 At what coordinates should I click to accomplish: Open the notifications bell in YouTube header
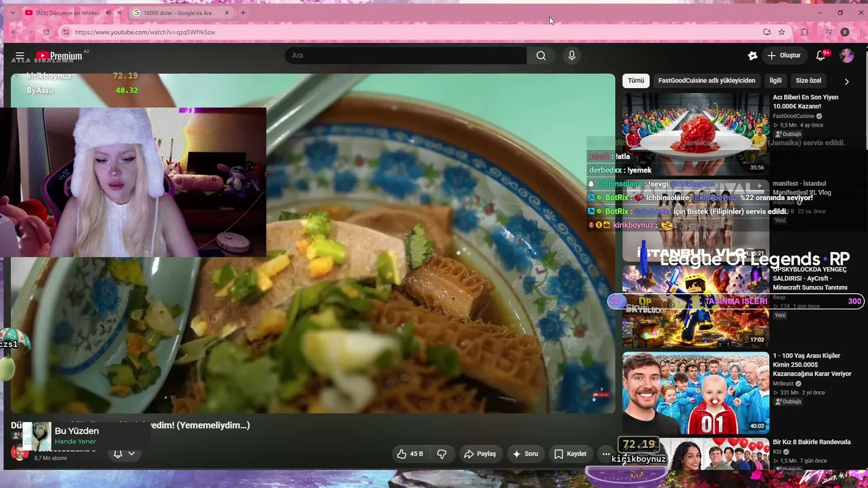coord(821,56)
